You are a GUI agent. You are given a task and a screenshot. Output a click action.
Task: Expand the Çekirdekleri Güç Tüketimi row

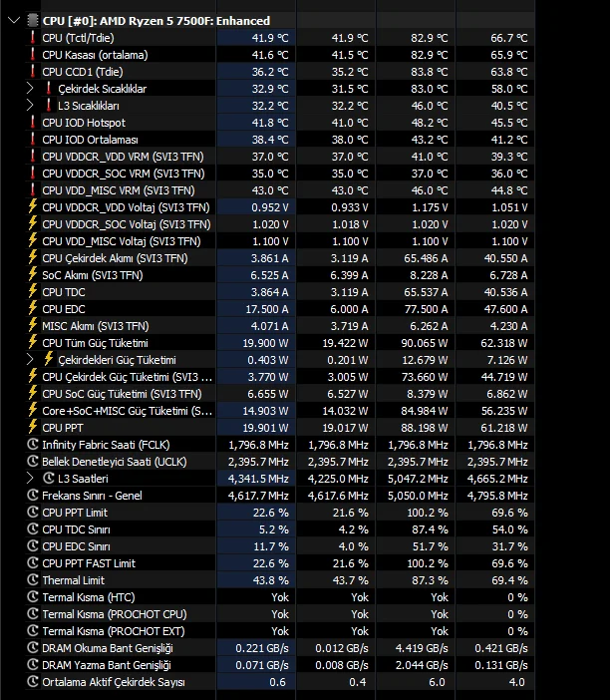coord(30,360)
